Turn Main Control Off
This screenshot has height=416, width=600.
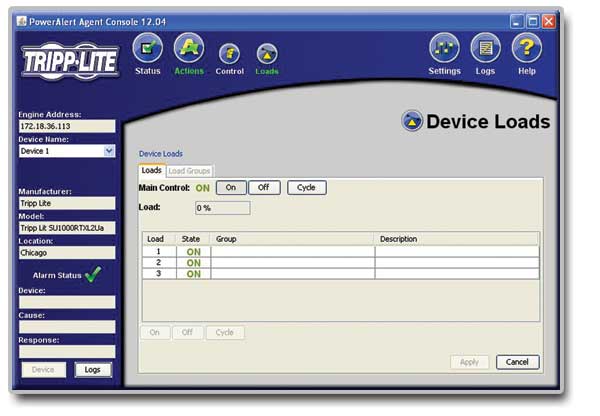coord(264,187)
